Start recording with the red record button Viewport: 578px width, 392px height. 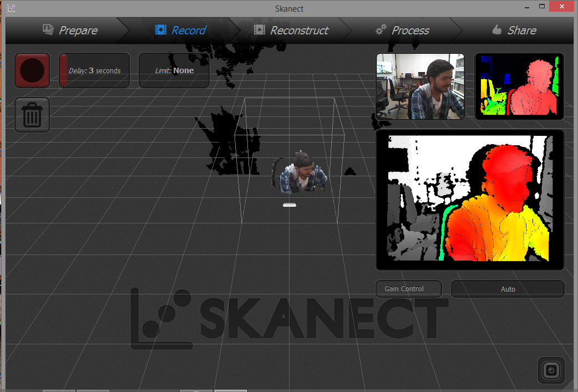click(x=32, y=70)
